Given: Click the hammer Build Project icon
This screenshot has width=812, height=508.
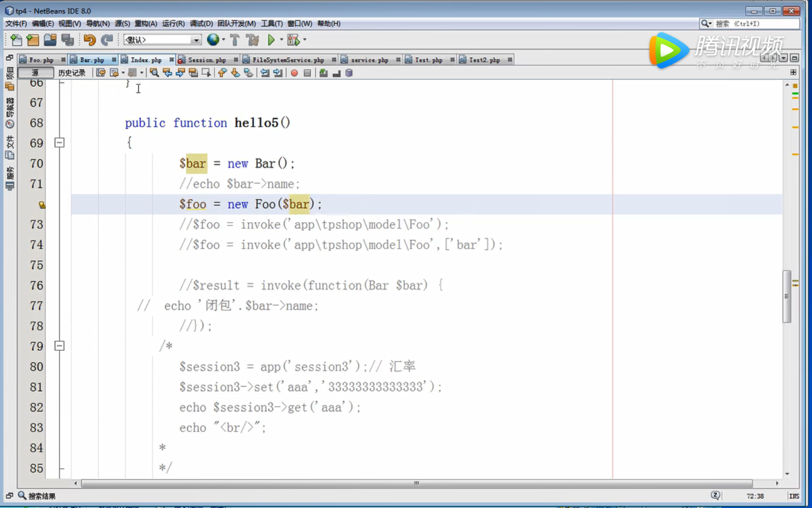Looking at the screenshot, I should 235,40.
